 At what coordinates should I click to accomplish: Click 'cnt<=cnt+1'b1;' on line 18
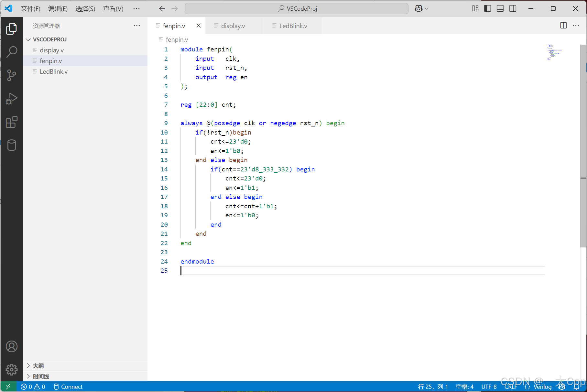coord(251,206)
